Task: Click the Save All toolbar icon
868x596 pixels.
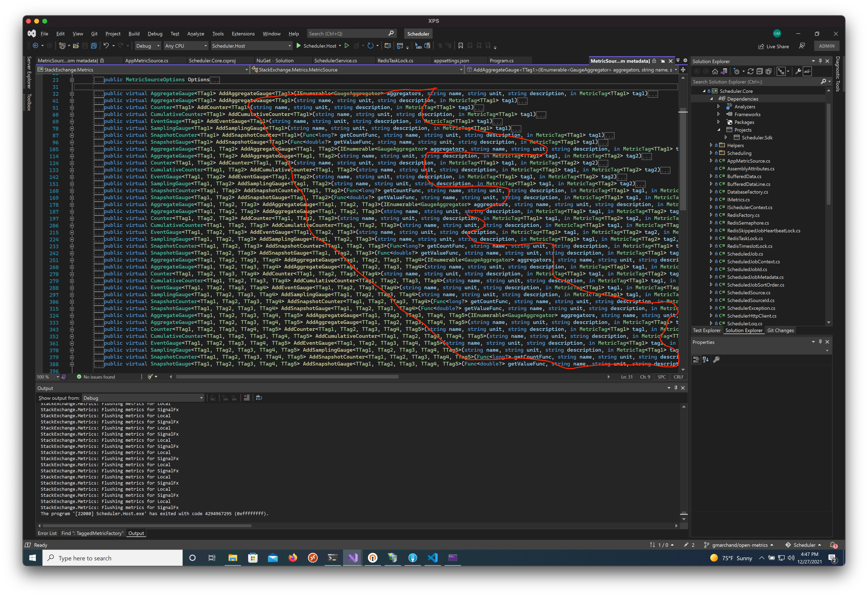Action: click(x=94, y=46)
